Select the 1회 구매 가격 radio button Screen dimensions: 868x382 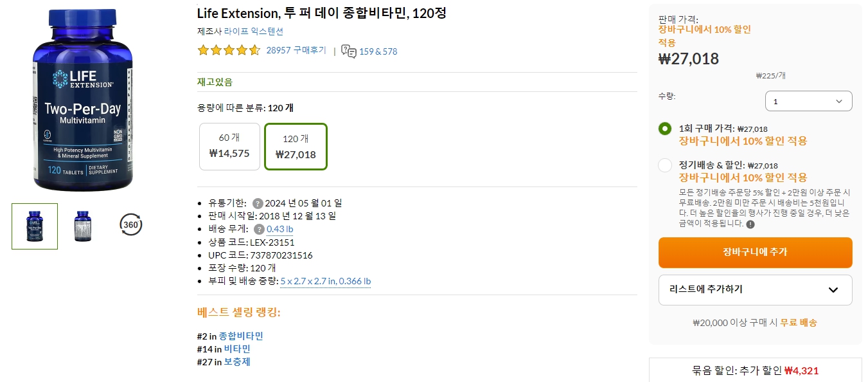pyautogui.click(x=664, y=129)
